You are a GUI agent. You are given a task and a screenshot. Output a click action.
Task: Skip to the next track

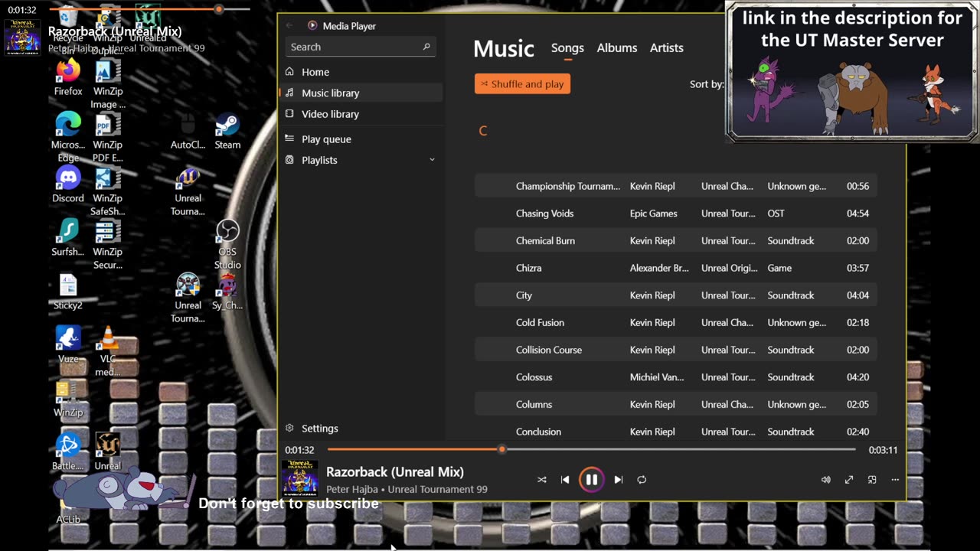pyautogui.click(x=619, y=480)
